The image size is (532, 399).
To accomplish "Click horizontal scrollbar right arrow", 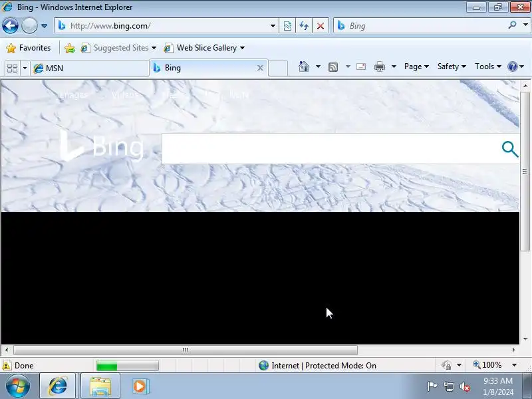I will pyautogui.click(x=513, y=350).
